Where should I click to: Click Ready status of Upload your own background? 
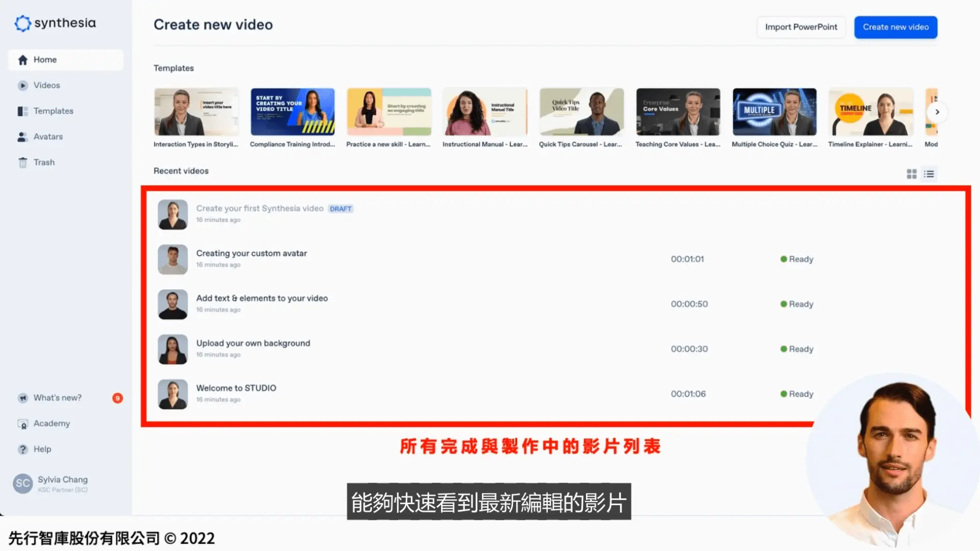(x=797, y=349)
